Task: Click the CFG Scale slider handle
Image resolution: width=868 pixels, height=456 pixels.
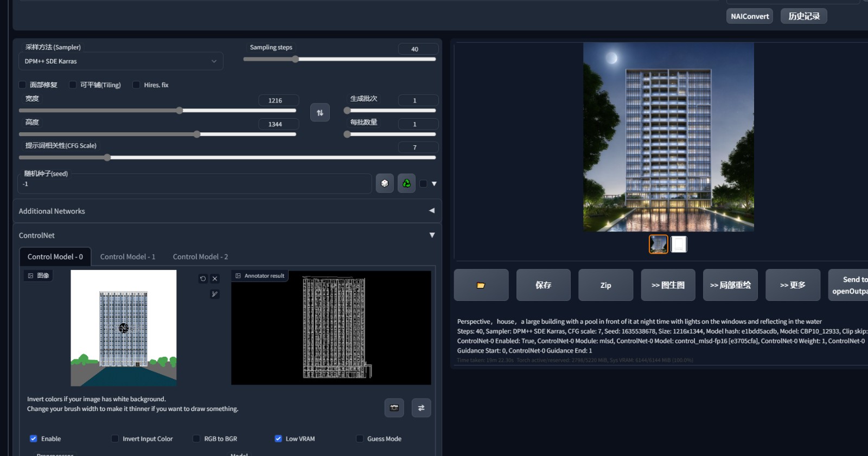Action: 107,158
